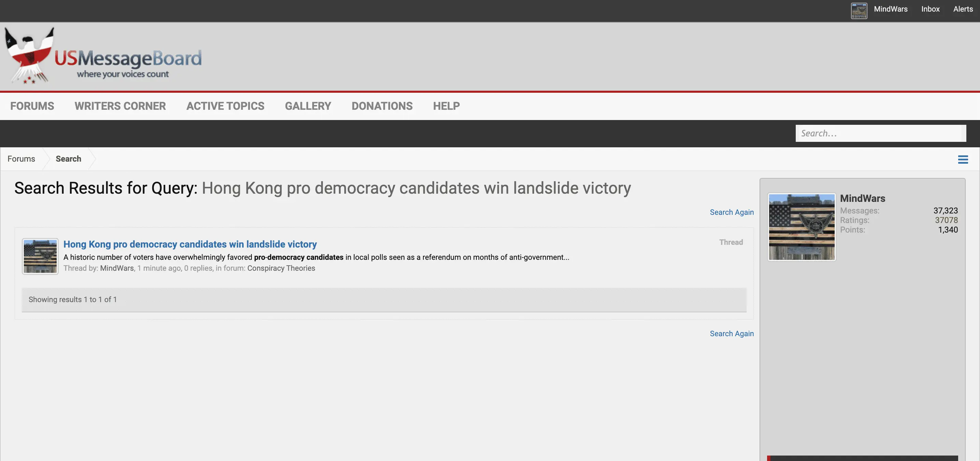Image resolution: width=980 pixels, height=461 pixels.
Task: Open the Forums menu item
Action: click(32, 106)
